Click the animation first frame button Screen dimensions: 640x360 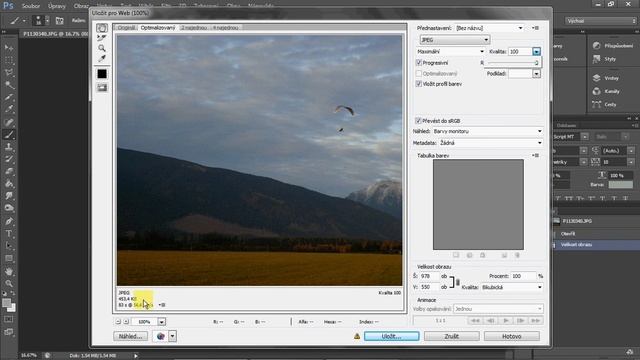click(476, 321)
